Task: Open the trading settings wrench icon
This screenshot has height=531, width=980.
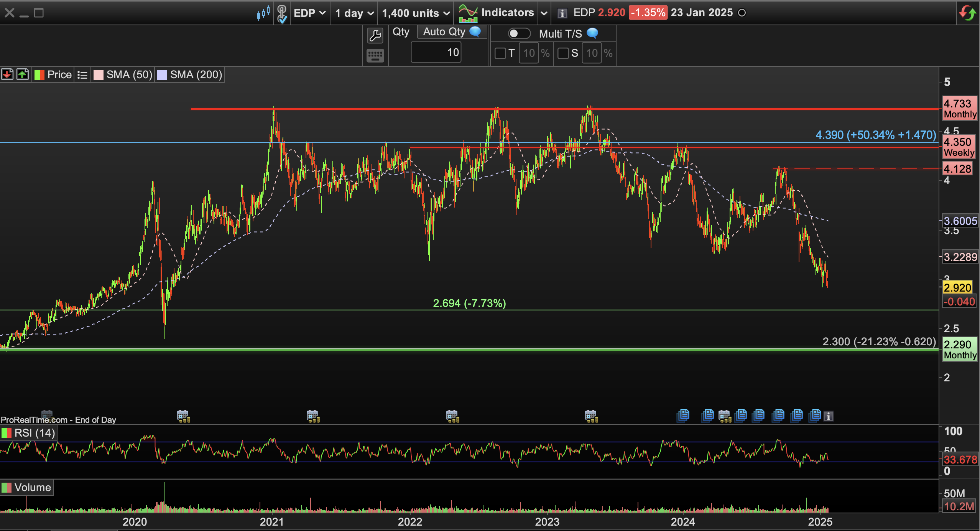Action: tap(375, 36)
